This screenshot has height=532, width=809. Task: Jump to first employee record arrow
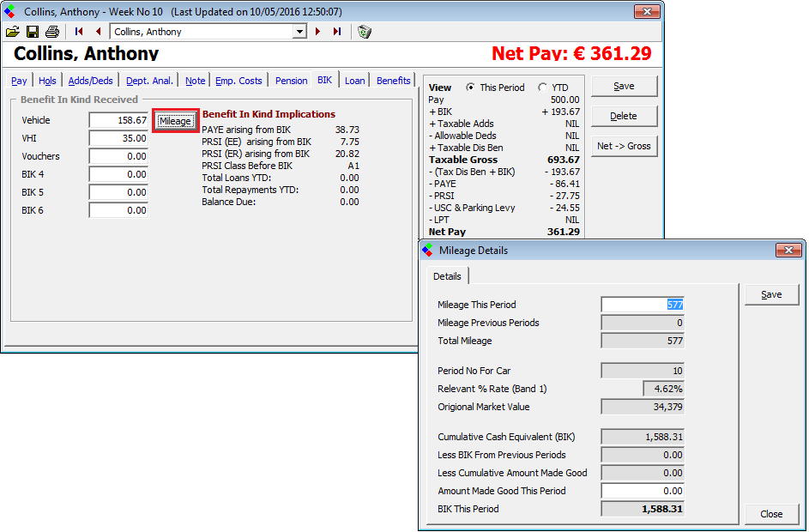[x=79, y=32]
